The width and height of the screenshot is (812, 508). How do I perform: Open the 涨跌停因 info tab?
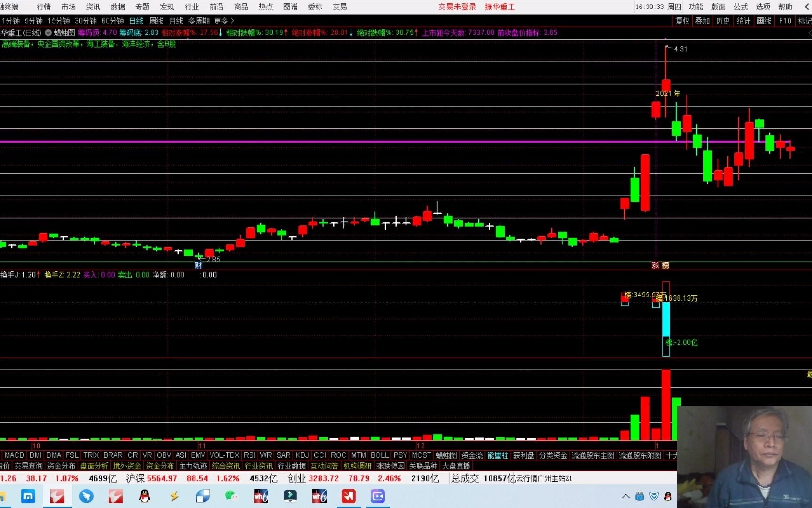point(390,466)
